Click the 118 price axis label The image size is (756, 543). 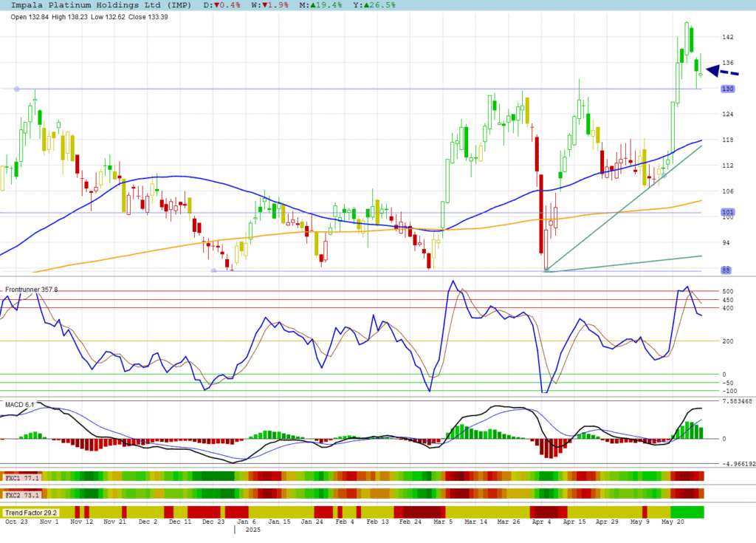pos(727,140)
